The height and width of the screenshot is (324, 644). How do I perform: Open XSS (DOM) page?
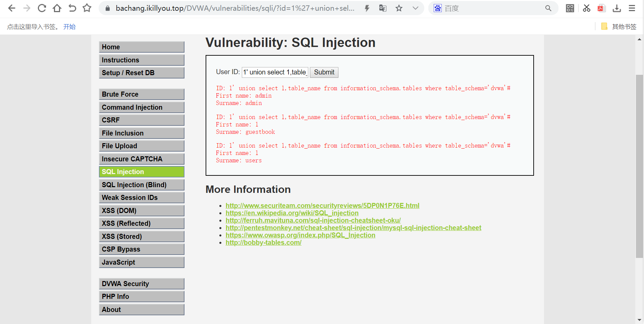tap(142, 211)
